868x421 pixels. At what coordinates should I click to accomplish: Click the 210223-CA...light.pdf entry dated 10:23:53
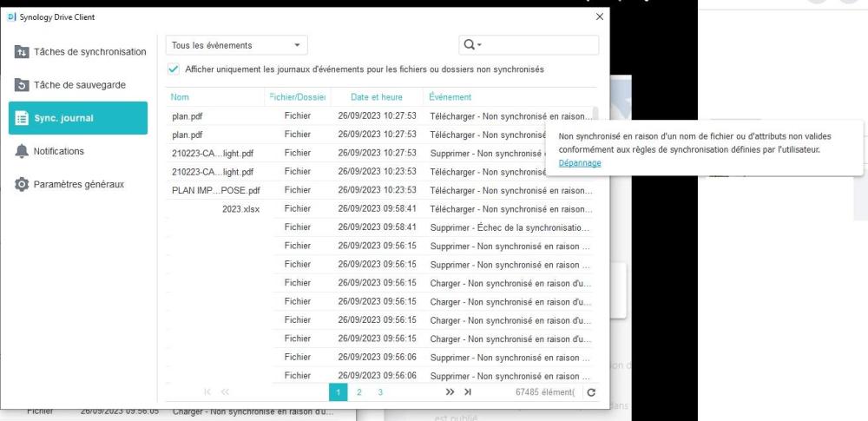tap(213, 172)
